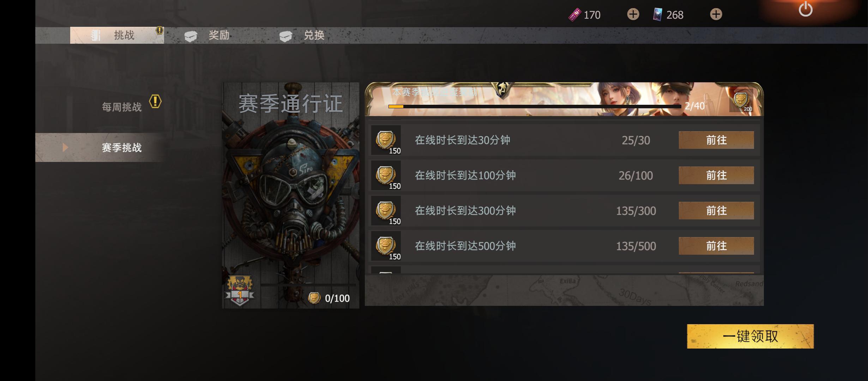Add more pink tickets with plus icon
Image resolution: width=868 pixels, height=381 pixels.
point(633,14)
